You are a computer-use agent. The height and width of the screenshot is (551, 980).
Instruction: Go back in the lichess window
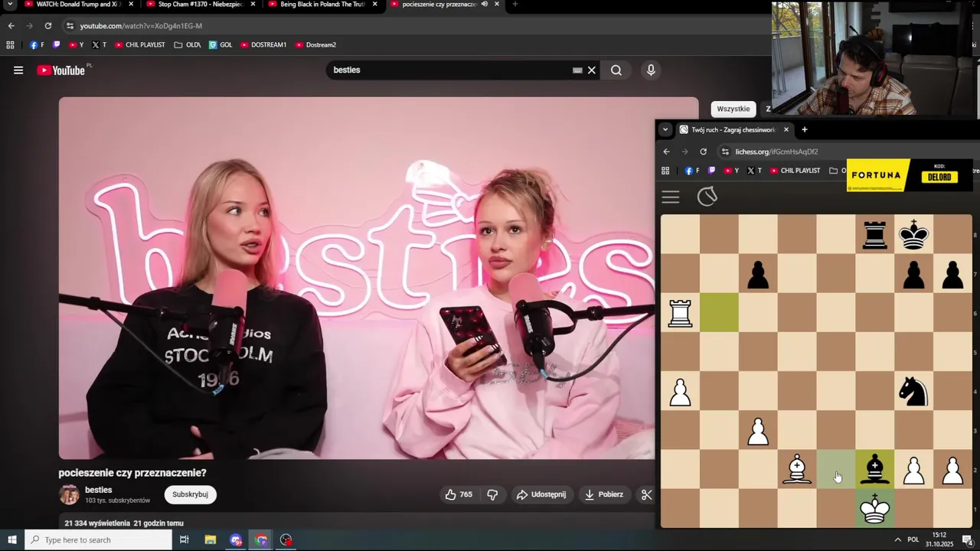pos(666,152)
